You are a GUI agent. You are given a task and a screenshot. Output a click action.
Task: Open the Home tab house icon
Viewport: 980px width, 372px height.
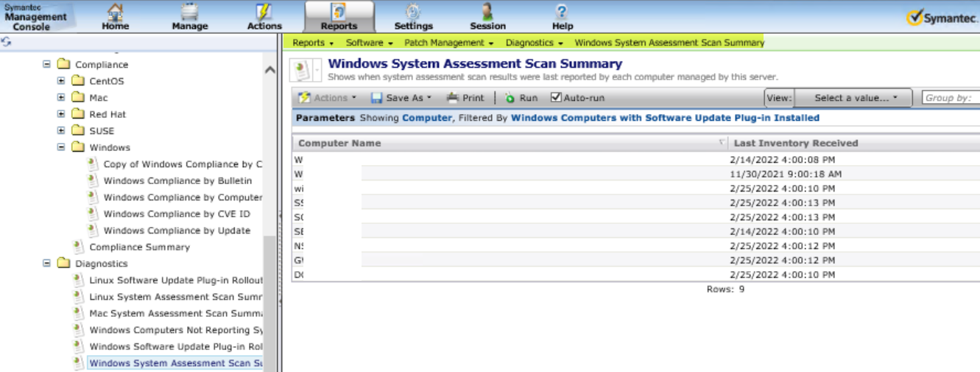(115, 12)
